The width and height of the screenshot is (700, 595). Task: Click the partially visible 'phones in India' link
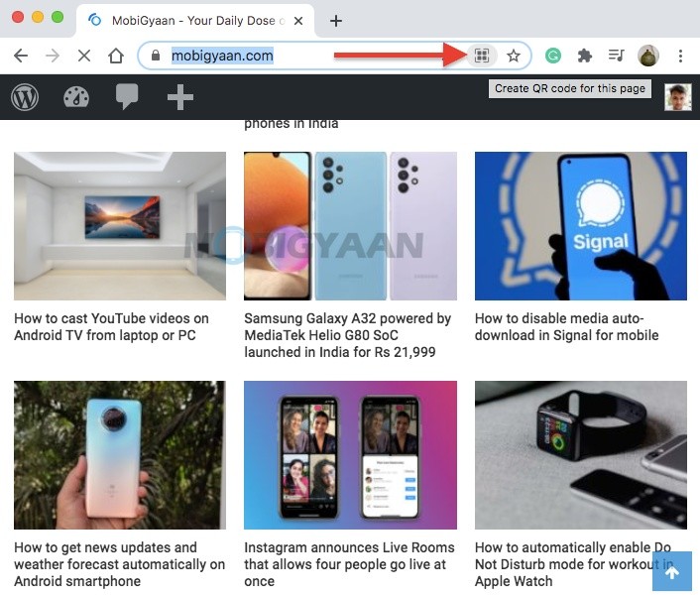tap(292, 125)
